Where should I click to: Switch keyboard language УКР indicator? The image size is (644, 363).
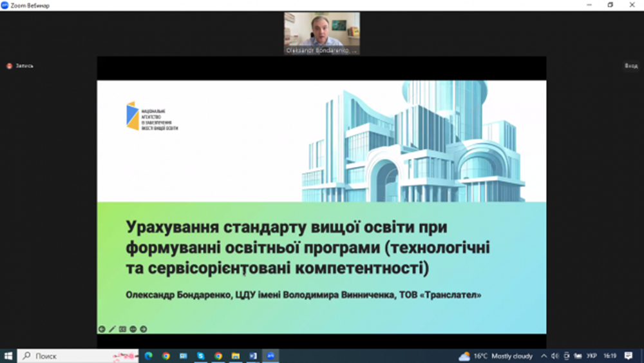tap(592, 356)
